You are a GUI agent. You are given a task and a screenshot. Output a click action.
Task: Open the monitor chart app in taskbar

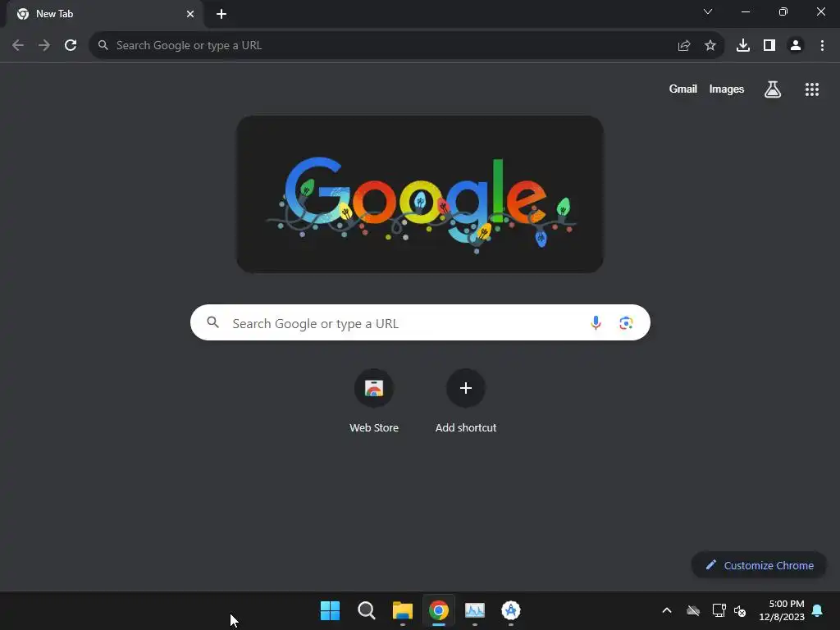point(475,610)
